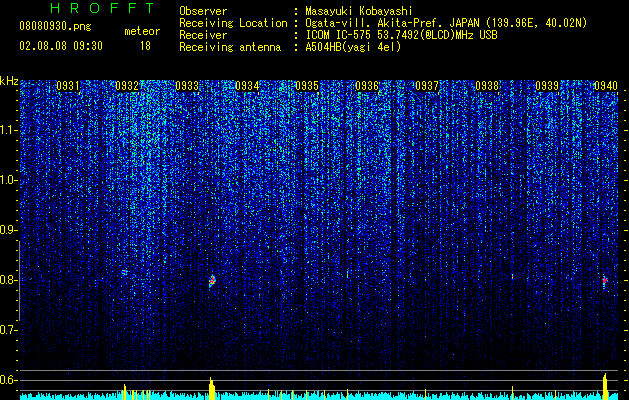Click the kHz axis unit label
The height and width of the screenshot is (400, 629).
click(9, 81)
